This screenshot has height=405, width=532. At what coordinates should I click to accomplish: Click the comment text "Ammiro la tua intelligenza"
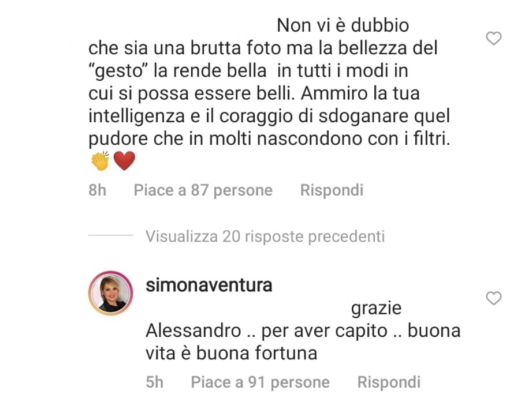click(254, 105)
